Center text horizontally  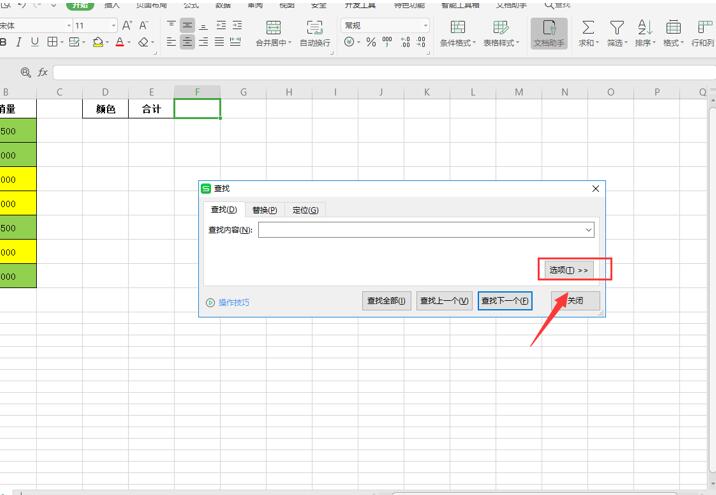187,42
